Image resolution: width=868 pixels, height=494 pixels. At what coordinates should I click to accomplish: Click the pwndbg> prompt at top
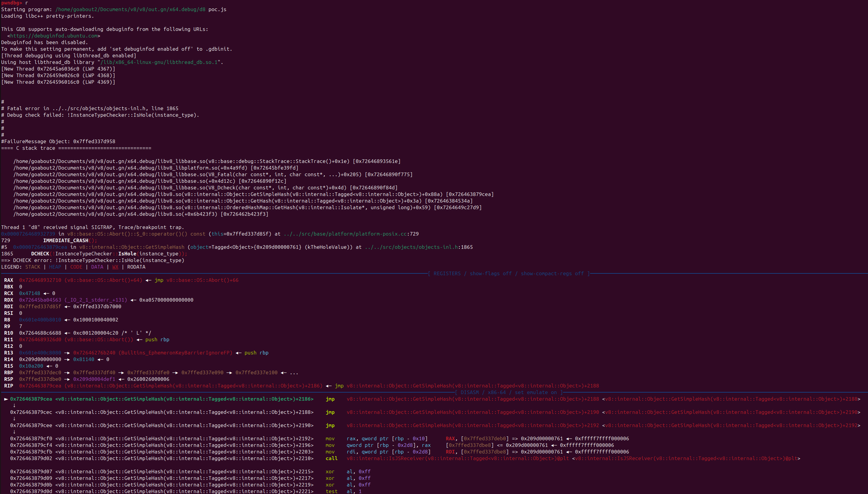(11, 3)
